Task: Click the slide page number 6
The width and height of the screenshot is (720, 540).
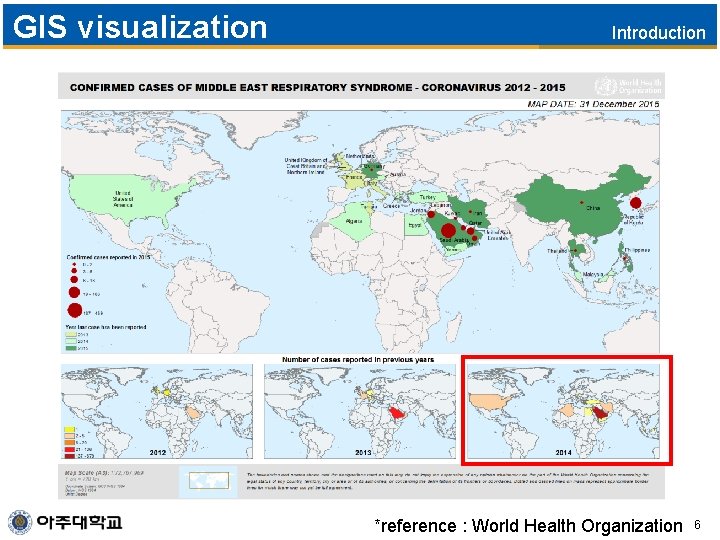Action: [x=697, y=525]
